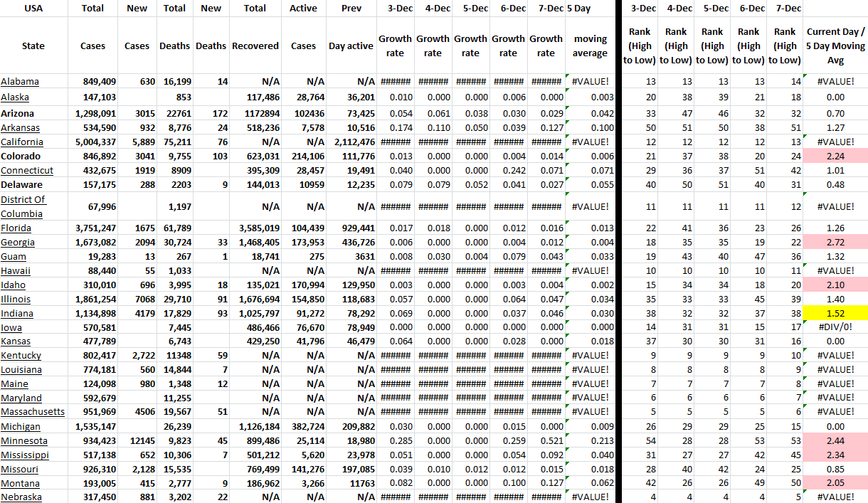This screenshot has height=503, width=868.
Task: Open the Alabama state link
Action: click(20, 82)
